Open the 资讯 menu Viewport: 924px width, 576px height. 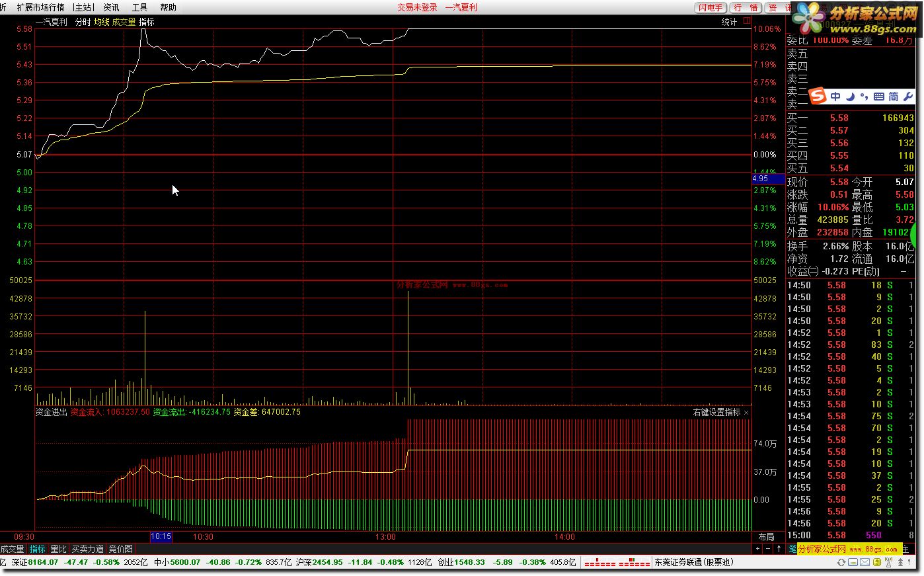click(111, 7)
